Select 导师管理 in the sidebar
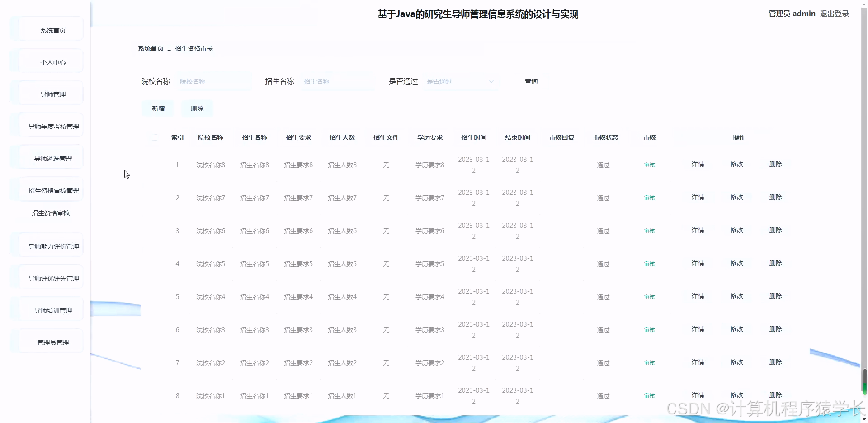This screenshot has width=868, height=423. (x=52, y=94)
